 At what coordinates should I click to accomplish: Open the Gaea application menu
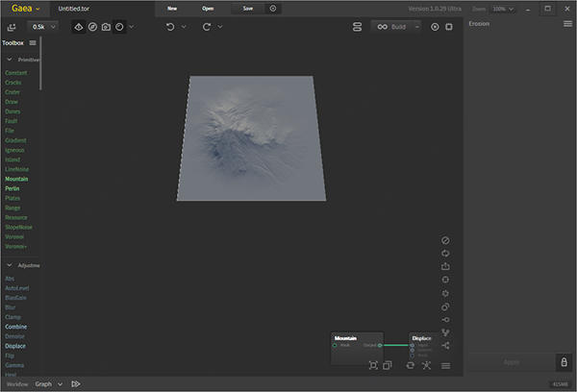25,8
